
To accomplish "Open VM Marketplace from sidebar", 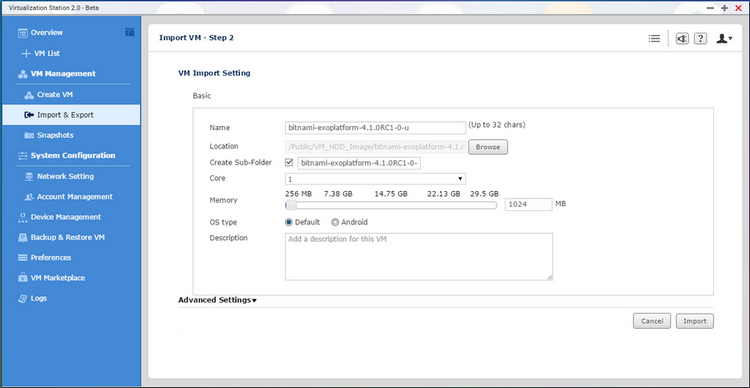I will (58, 278).
